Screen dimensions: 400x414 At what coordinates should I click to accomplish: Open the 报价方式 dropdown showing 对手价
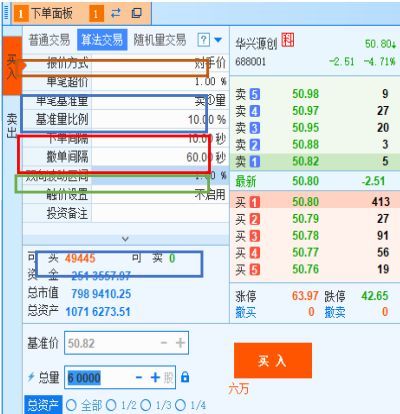(x=160, y=63)
